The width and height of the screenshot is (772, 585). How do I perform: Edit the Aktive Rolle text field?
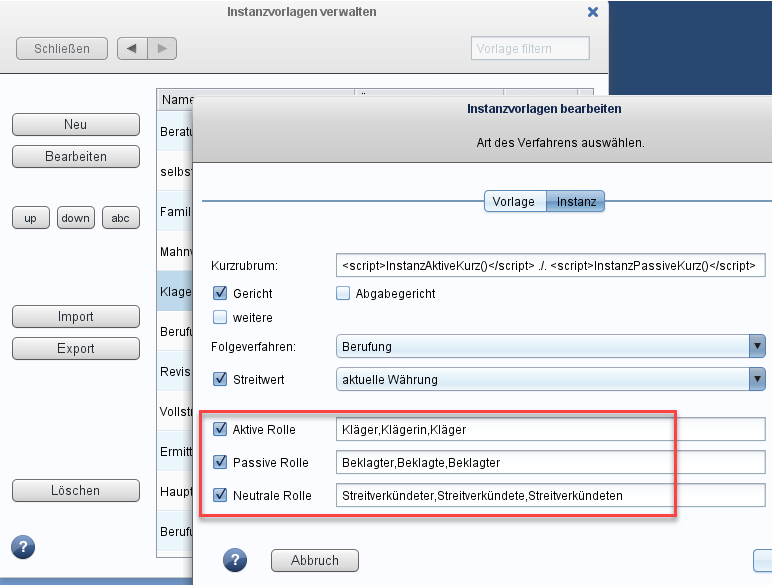pos(550,429)
